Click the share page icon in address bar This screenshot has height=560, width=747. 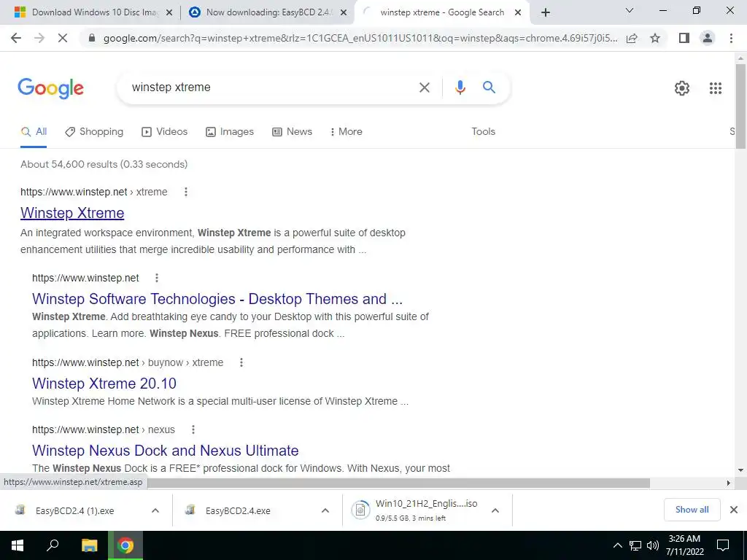click(x=632, y=38)
